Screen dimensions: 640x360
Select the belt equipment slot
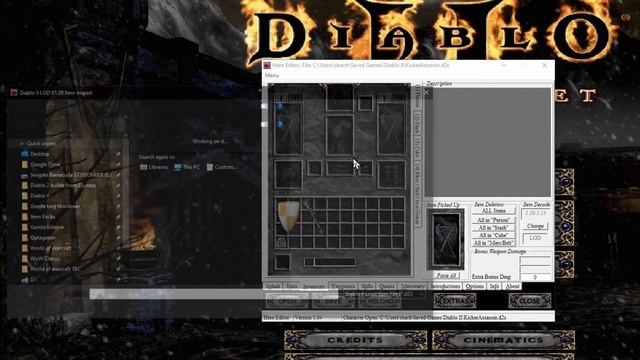pyautogui.click(x=340, y=168)
